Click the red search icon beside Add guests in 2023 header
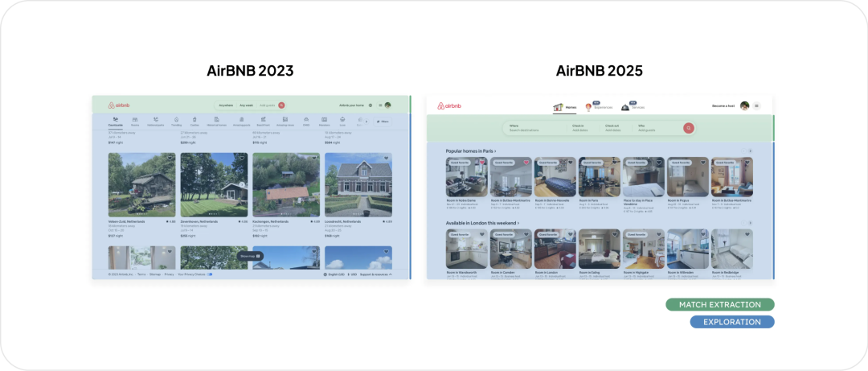This screenshot has height=371, width=868. 281,105
